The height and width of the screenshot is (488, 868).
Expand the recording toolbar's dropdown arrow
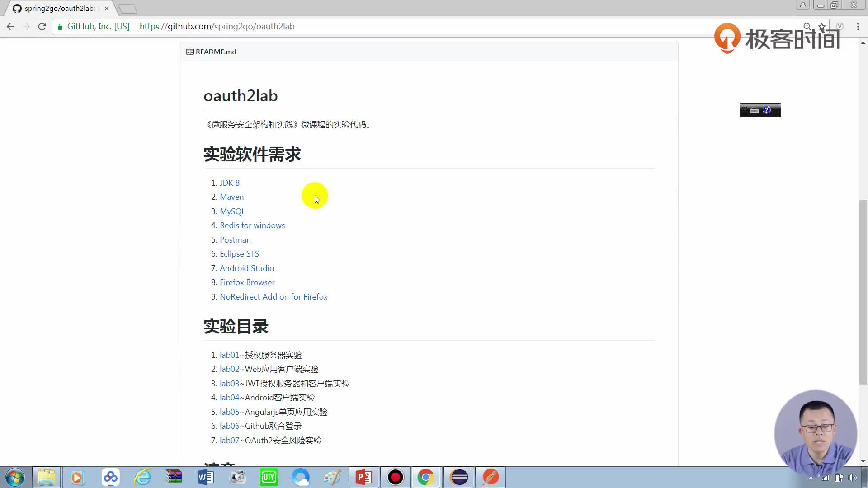tap(777, 113)
